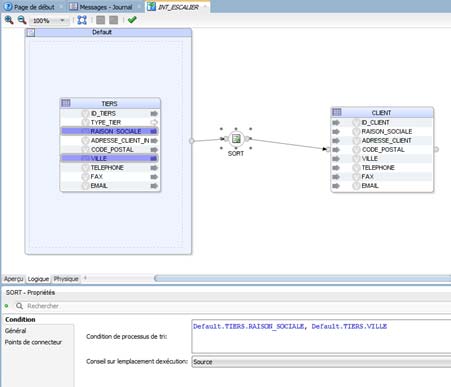Select ID_TIERS column in TIERS

tap(110, 114)
